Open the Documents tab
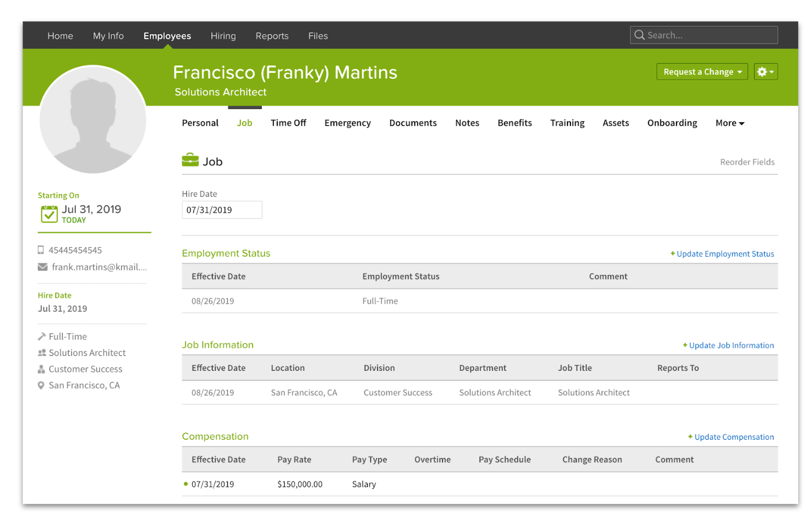 pyautogui.click(x=413, y=123)
